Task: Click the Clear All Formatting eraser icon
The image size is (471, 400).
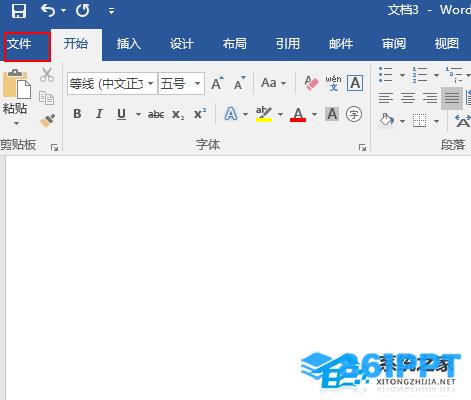Action: (x=311, y=83)
